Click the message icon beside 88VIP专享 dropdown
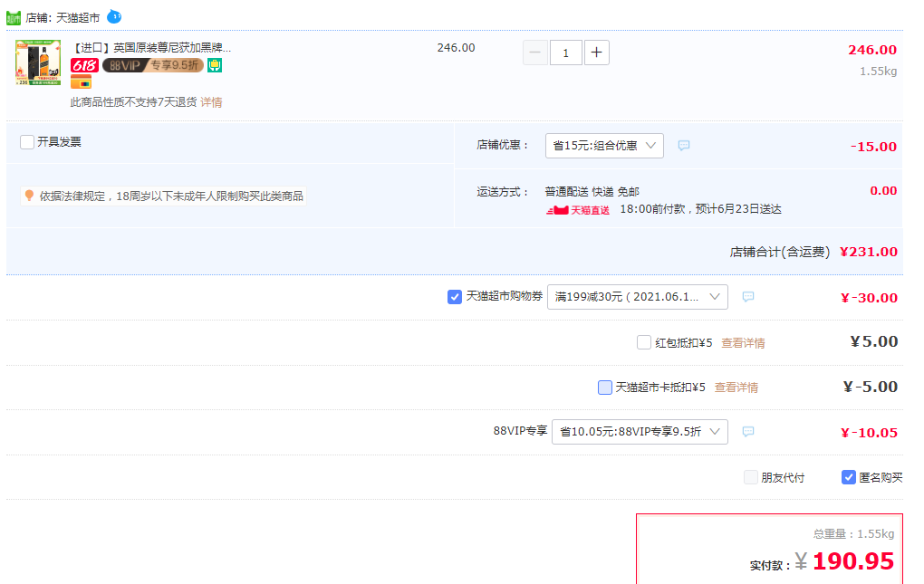The image size is (924, 584). coord(747,432)
